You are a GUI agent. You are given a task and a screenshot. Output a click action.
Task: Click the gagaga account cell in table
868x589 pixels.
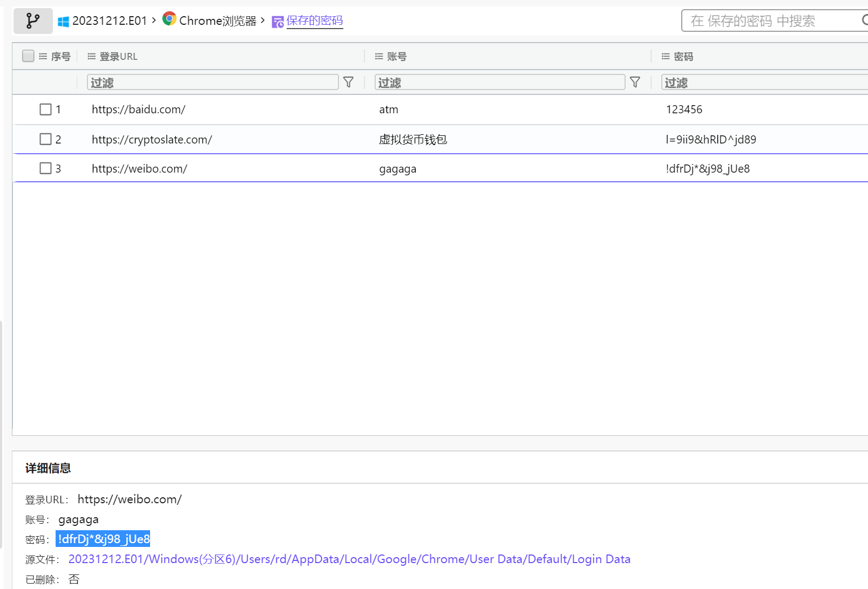[x=398, y=169]
